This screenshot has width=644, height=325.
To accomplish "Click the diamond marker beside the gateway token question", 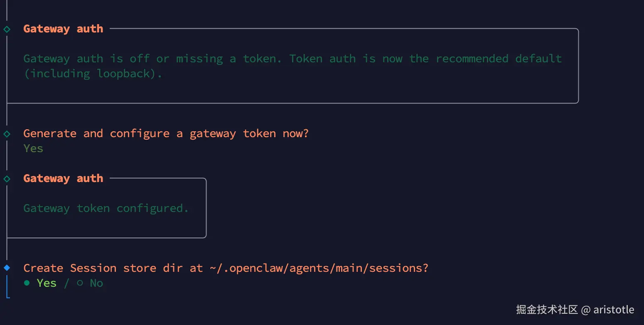I will pos(7,134).
